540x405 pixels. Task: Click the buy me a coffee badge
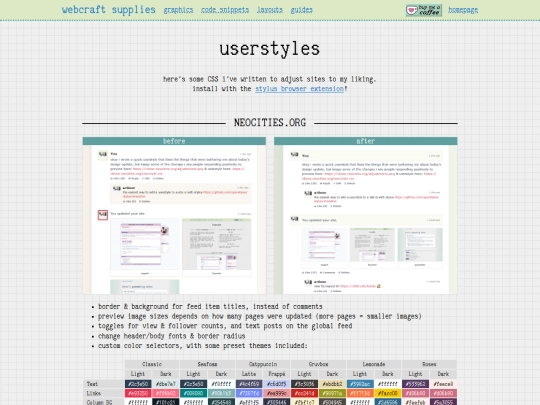point(424,10)
